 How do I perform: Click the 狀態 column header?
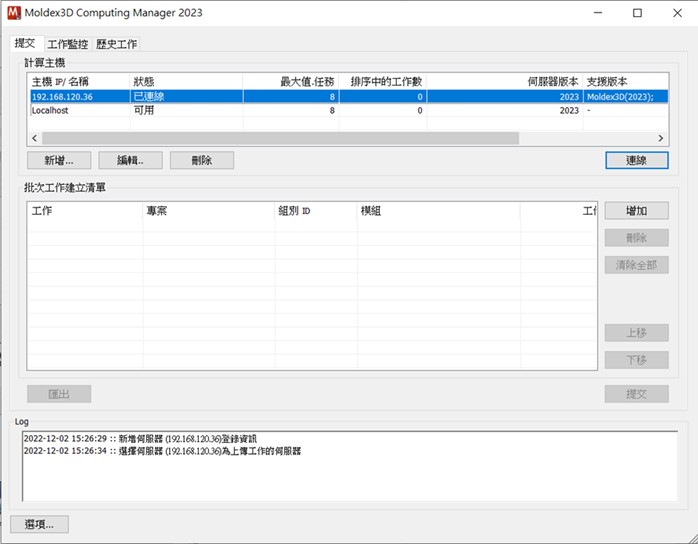[x=144, y=82]
